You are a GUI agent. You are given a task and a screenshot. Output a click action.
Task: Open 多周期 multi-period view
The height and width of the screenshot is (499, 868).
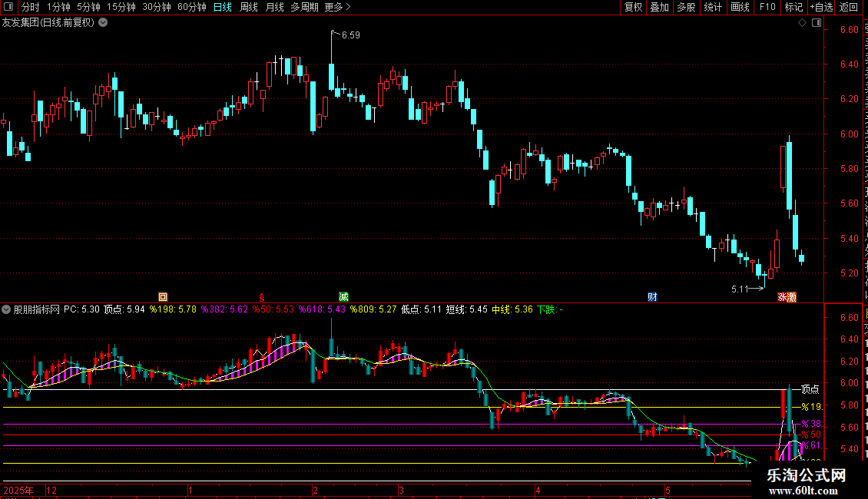(304, 7)
